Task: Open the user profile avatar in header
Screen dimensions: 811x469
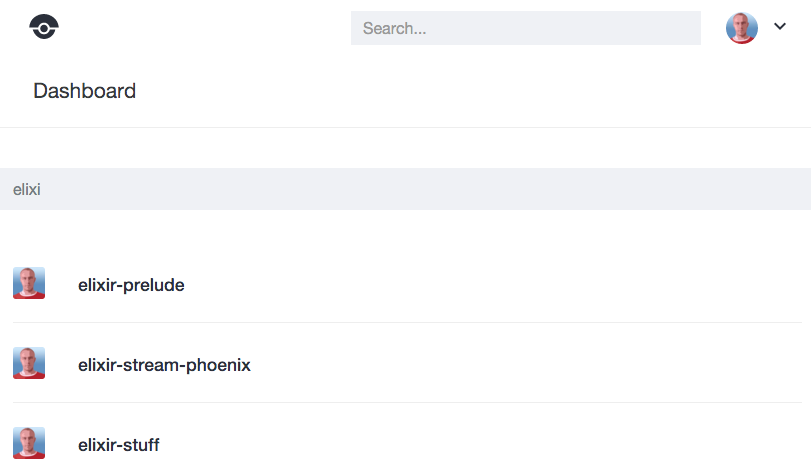Action: point(742,28)
